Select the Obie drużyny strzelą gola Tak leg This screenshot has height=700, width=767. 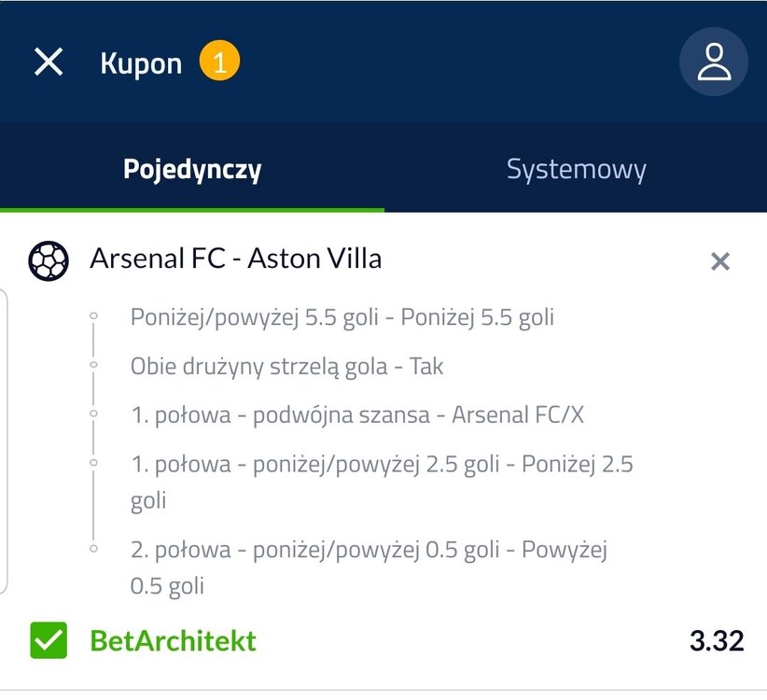286,366
